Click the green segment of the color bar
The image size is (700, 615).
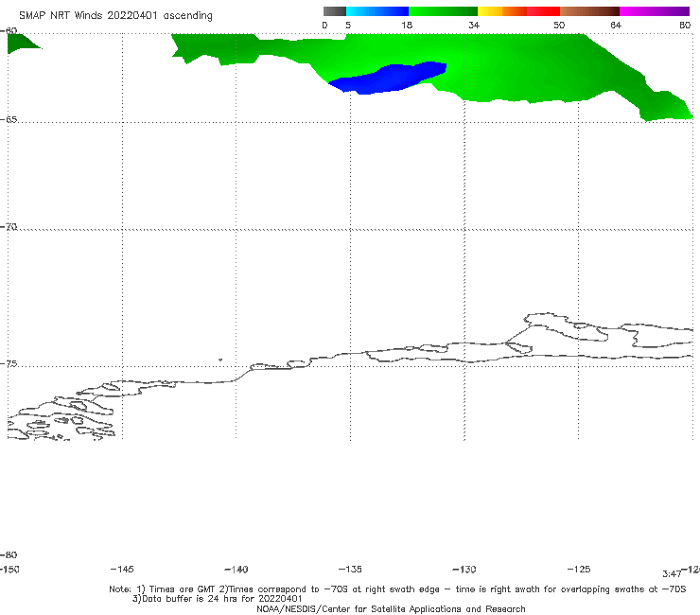click(x=443, y=11)
